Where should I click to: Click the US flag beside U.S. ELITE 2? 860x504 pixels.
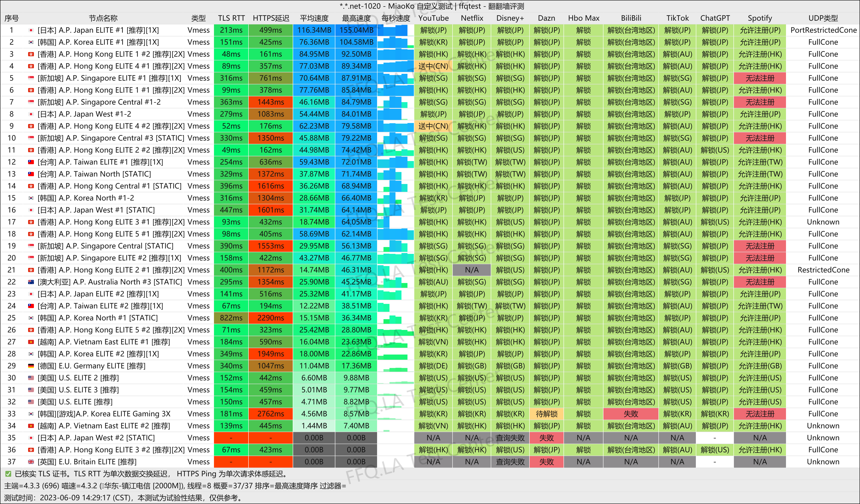tap(31, 378)
